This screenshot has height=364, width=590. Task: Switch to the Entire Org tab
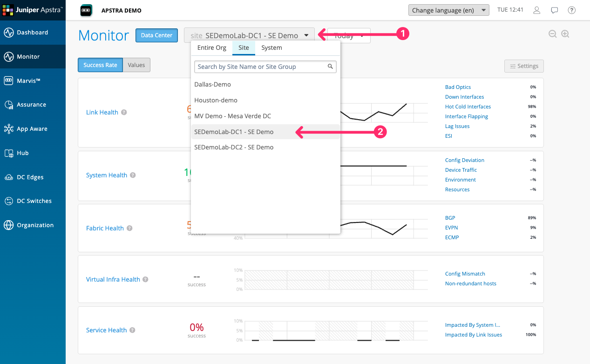pyautogui.click(x=211, y=47)
